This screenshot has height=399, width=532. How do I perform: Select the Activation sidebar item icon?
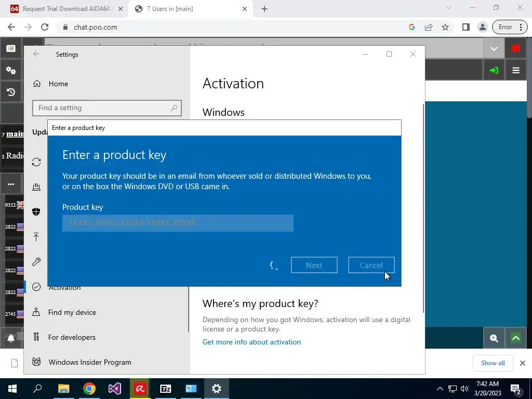tap(36, 287)
